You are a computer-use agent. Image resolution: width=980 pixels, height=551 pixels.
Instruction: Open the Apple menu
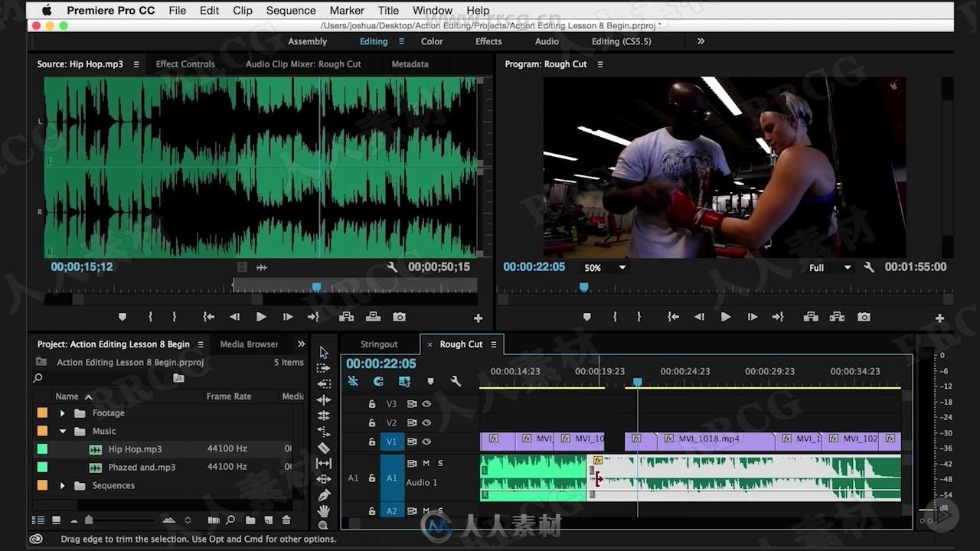(46, 11)
